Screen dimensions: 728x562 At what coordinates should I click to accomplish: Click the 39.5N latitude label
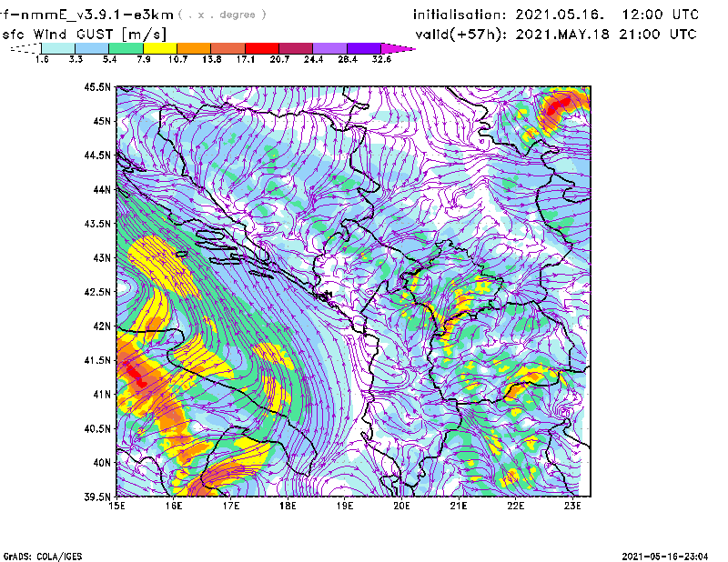tap(97, 497)
